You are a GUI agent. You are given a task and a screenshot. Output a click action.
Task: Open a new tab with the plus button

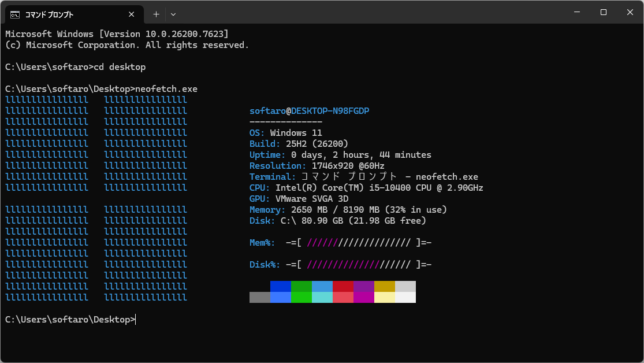(156, 14)
